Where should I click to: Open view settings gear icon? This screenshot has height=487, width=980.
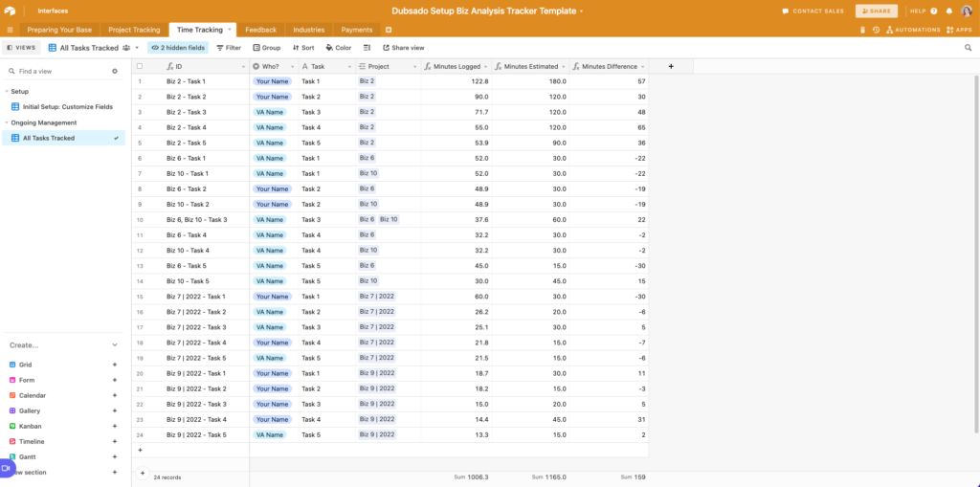click(x=115, y=71)
